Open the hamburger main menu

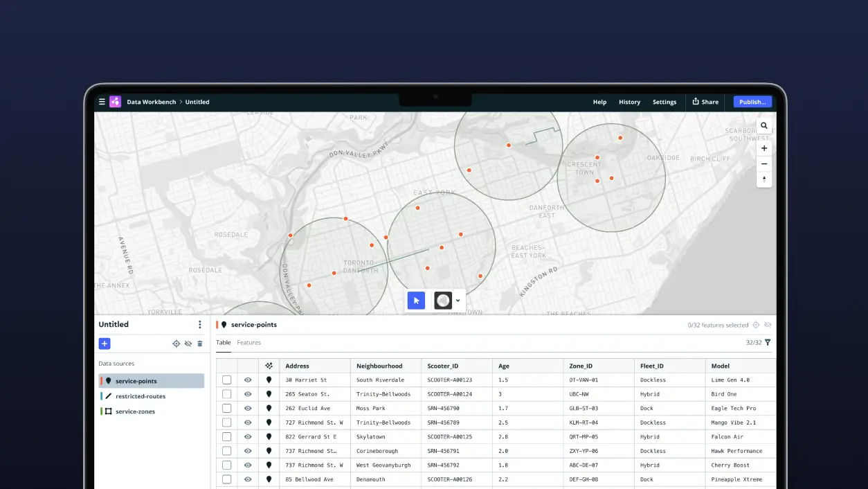tap(102, 102)
